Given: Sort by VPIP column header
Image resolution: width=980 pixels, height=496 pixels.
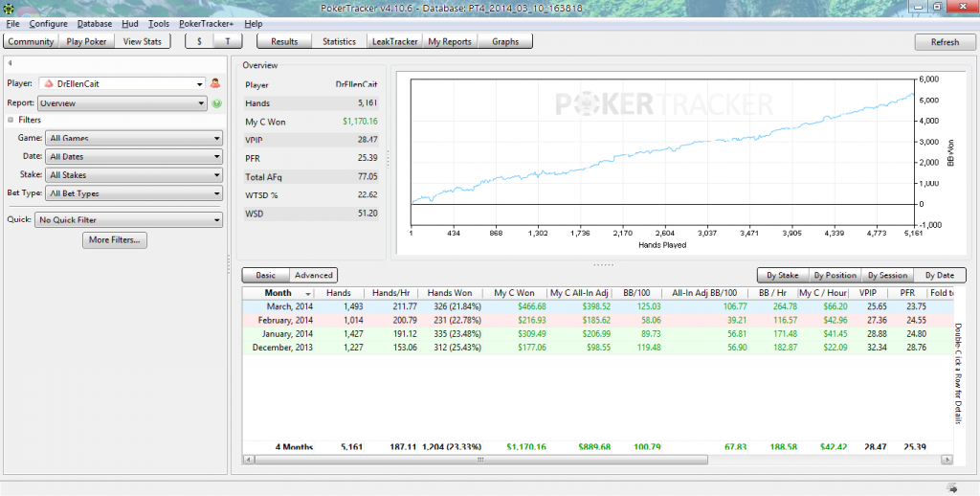Looking at the screenshot, I should click(868, 293).
